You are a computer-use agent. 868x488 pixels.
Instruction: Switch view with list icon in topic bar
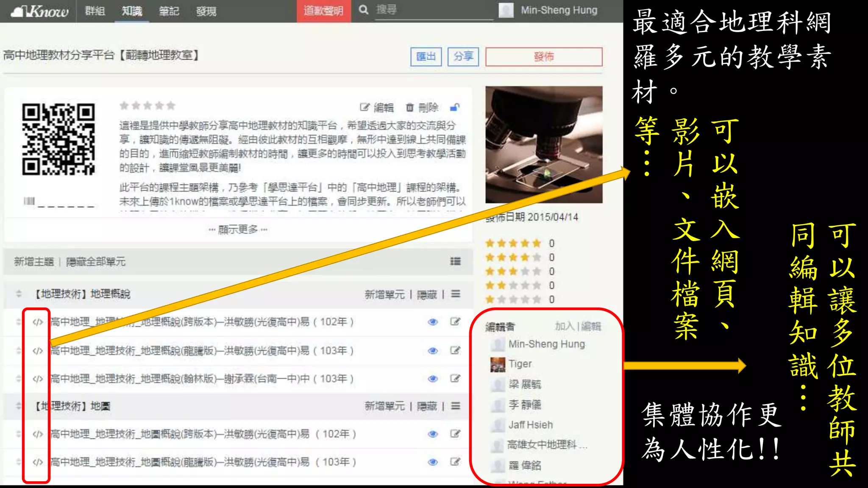tap(456, 261)
